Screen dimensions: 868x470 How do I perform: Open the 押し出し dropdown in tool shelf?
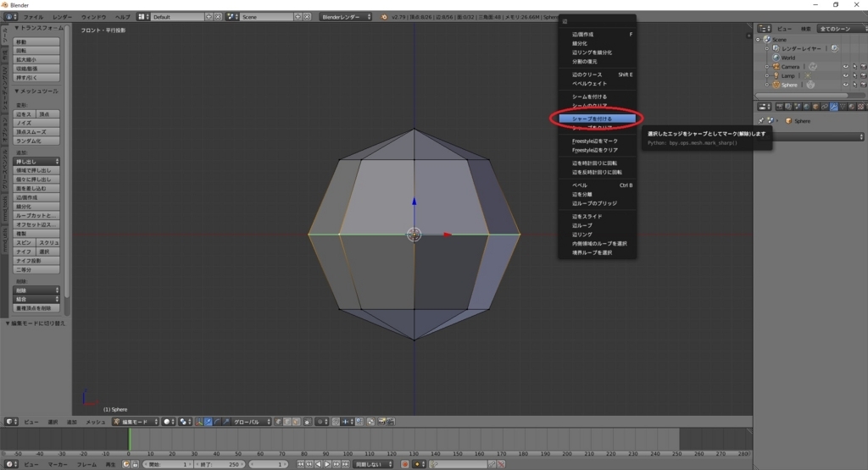(36, 162)
